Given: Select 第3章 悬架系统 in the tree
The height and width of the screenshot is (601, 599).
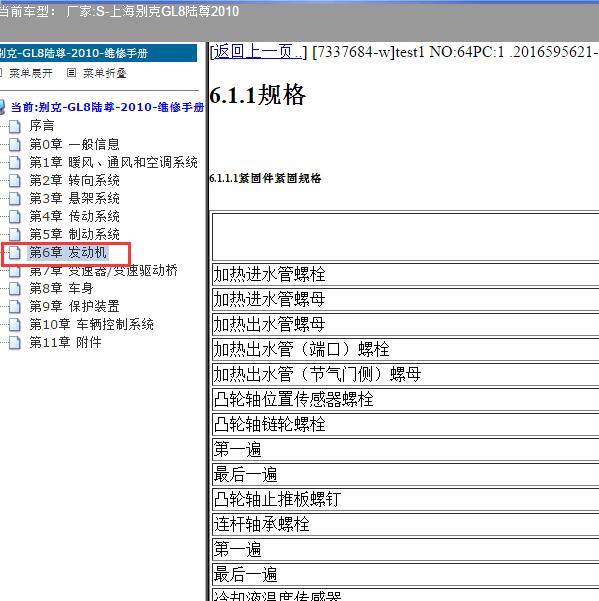Looking at the screenshot, I should 74,198.
